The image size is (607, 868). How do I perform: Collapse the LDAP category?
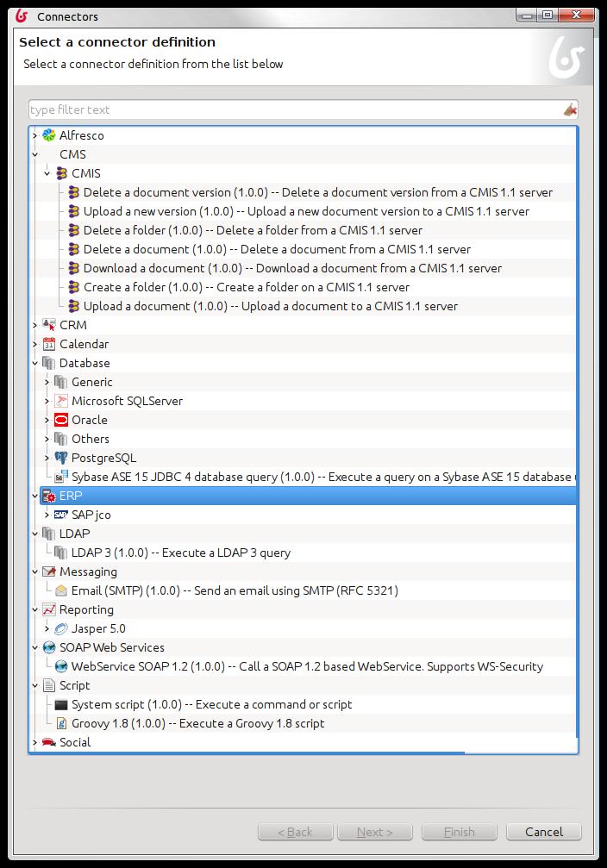pos(34,534)
